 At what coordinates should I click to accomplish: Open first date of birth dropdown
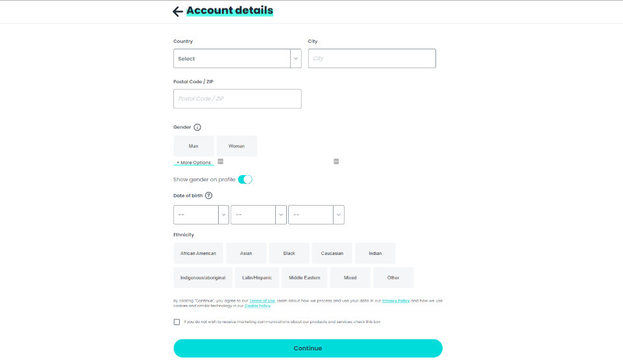click(201, 215)
